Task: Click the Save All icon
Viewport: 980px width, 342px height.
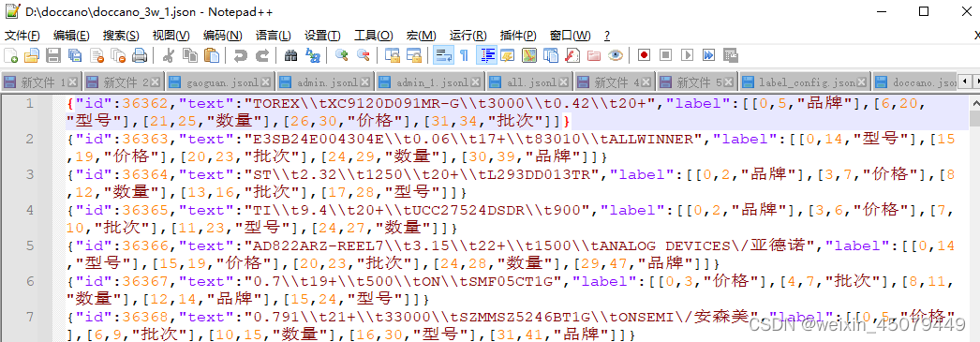Action: pyautogui.click(x=75, y=55)
